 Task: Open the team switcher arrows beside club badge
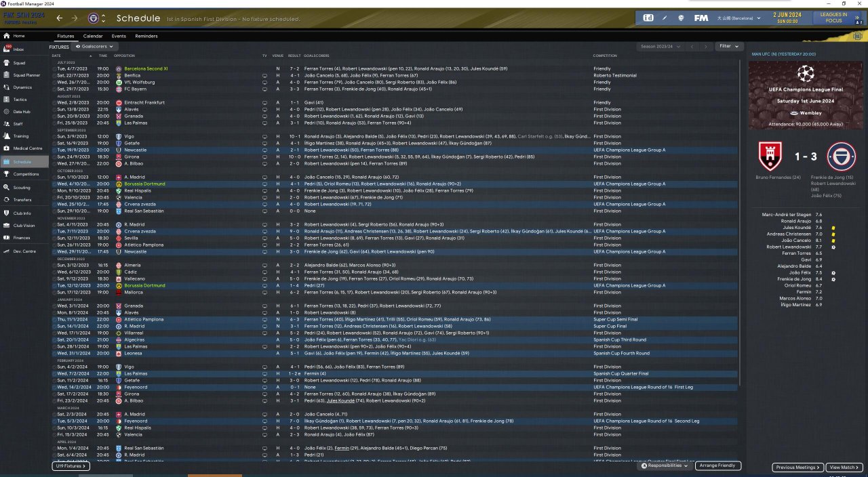point(104,18)
